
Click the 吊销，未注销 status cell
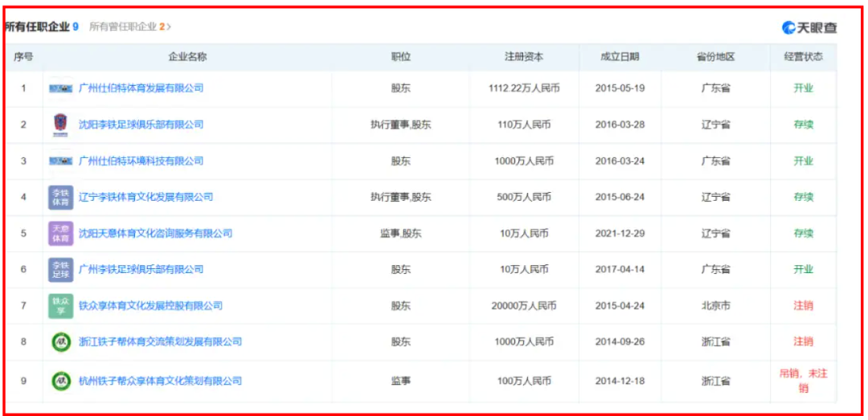coord(803,381)
